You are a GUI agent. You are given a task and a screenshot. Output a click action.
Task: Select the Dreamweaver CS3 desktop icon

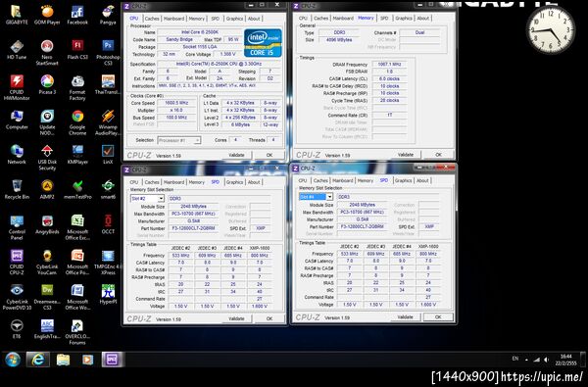point(47,297)
